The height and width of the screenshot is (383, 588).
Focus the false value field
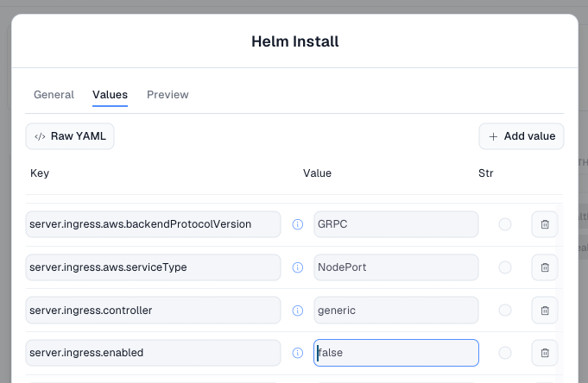396,353
